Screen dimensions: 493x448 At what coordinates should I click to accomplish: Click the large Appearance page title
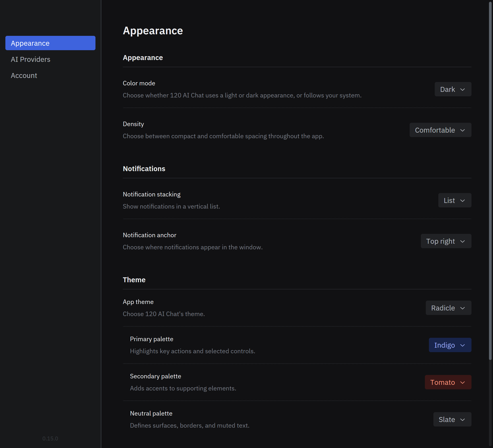pyautogui.click(x=153, y=31)
